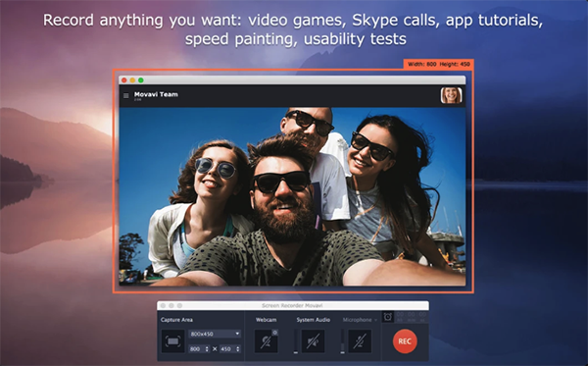588x366 pixels.
Task: Enable Microphone recording
Action: click(x=360, y=341)
